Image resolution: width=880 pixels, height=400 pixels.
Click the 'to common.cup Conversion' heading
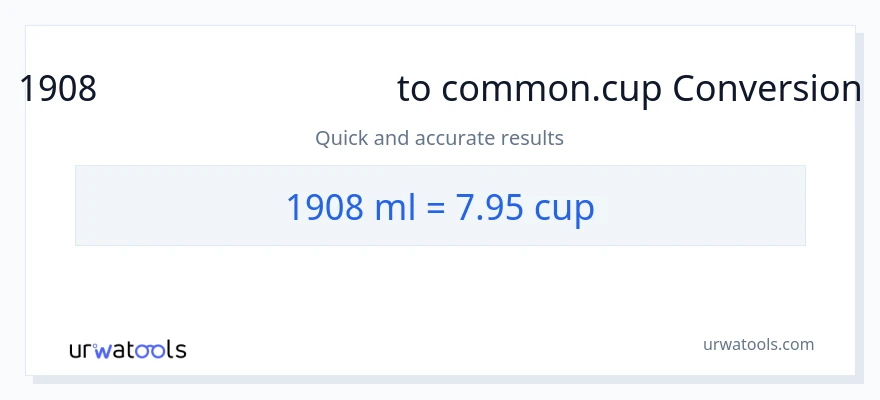point(628,90)
